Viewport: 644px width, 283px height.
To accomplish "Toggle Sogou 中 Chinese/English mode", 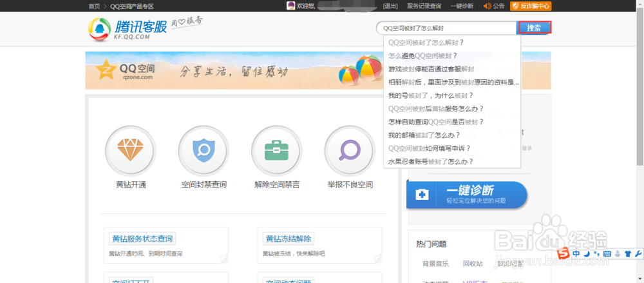I will (576, 253).
